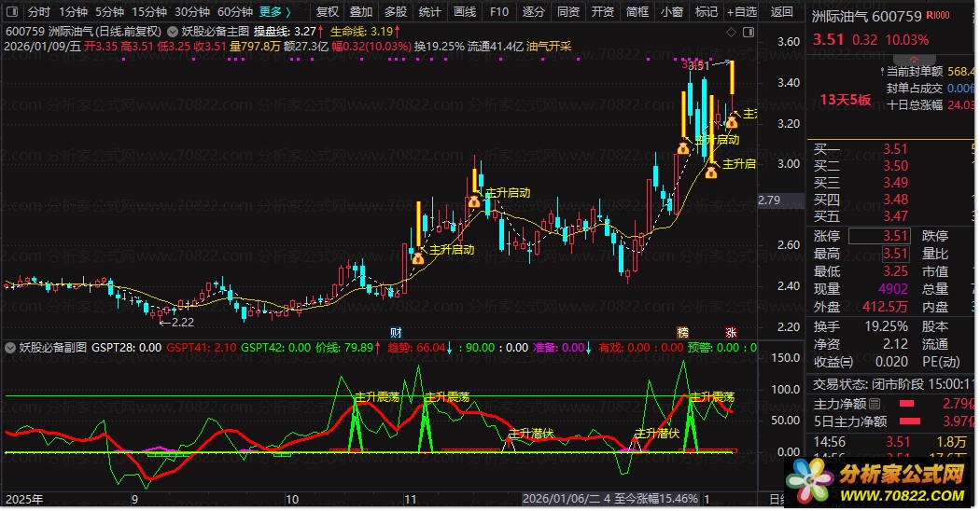Select the 30分钟 period tab

(192, 12)
